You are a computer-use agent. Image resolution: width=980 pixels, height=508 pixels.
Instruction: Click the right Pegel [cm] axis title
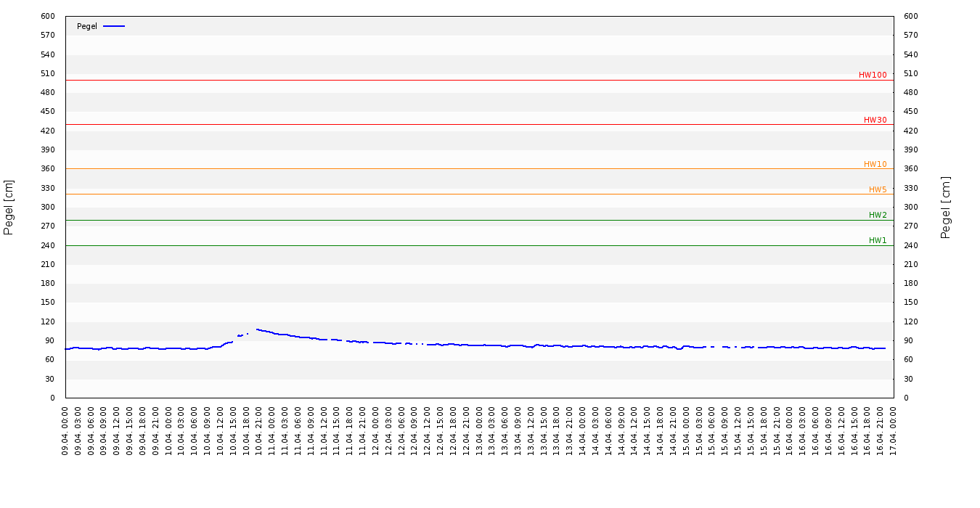[x=946, y=207]
